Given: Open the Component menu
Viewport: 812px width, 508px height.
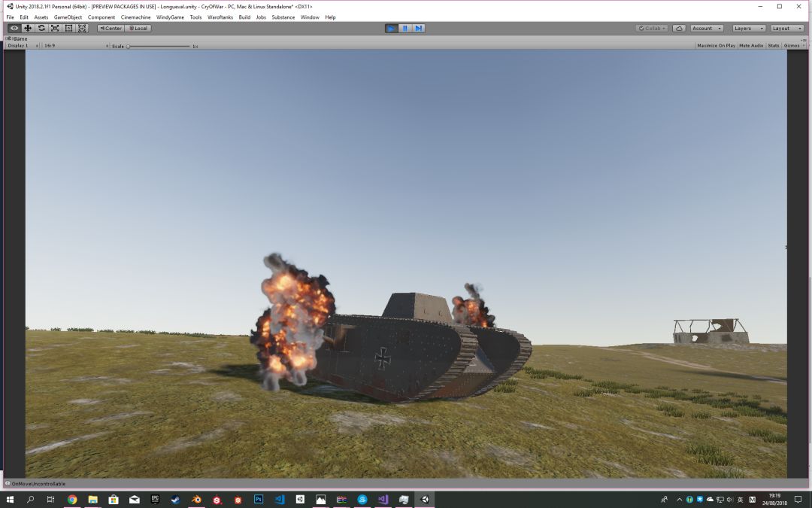Looking at the screenshot, I should [101, 17].
